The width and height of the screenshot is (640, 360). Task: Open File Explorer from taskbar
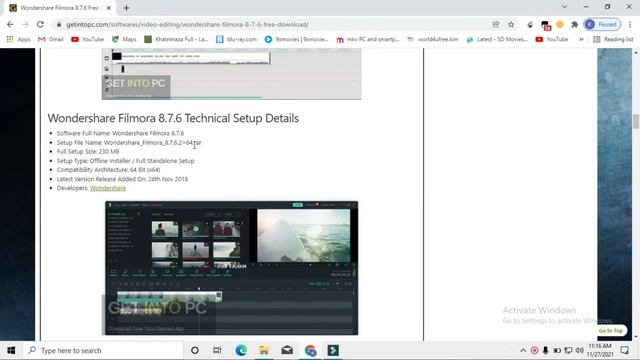pos(264,350)
